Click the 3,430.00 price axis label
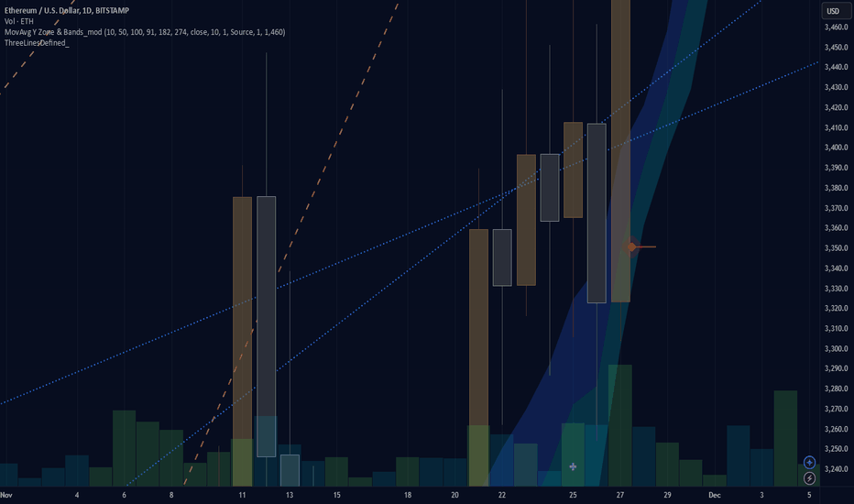The image size is (854, 504). [836, 87]
